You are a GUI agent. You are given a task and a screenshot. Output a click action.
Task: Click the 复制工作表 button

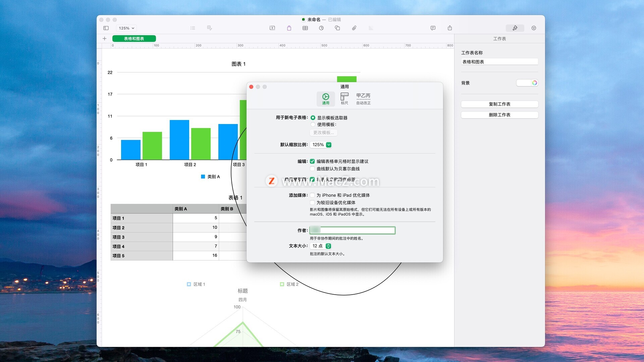pyautogui.click(x=499, y=104)
